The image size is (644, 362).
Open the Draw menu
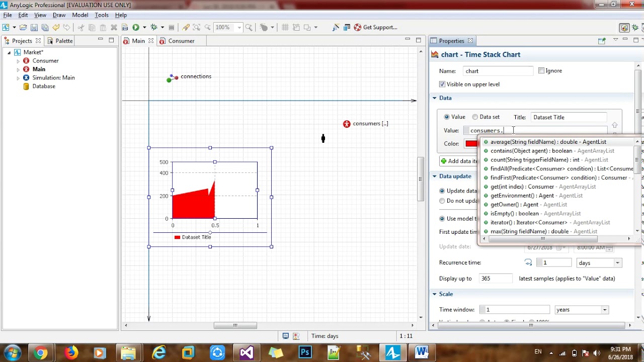click(x=59, y=15)
